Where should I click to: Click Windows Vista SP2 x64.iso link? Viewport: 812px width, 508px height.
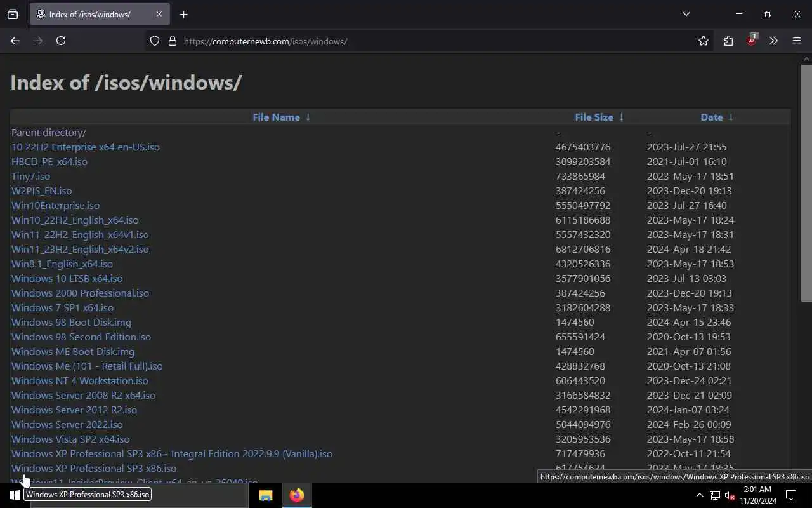[x=70, y=439]
